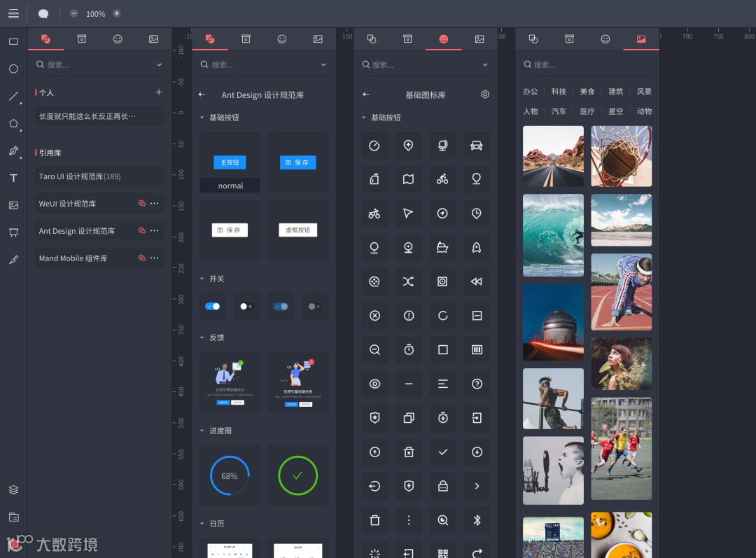The width and height of the screenshot is (756, 558).
Task: Expand search dropdown in first panel
Action: [159, 64]
